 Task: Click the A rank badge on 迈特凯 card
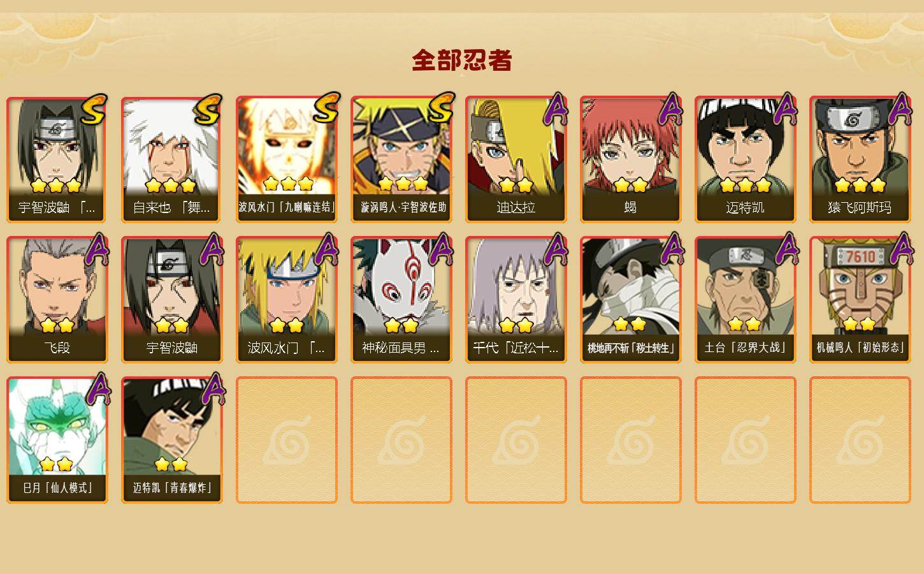[x=785, y=108]
